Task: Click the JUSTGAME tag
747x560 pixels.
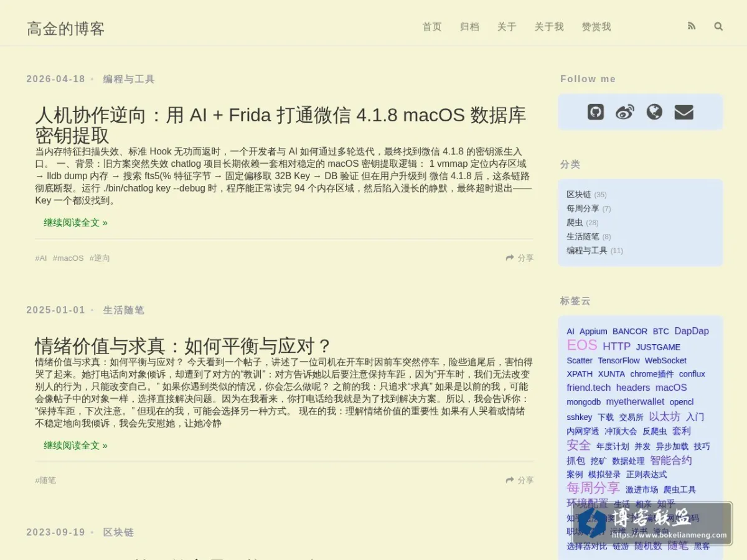Action: (658, 347)
